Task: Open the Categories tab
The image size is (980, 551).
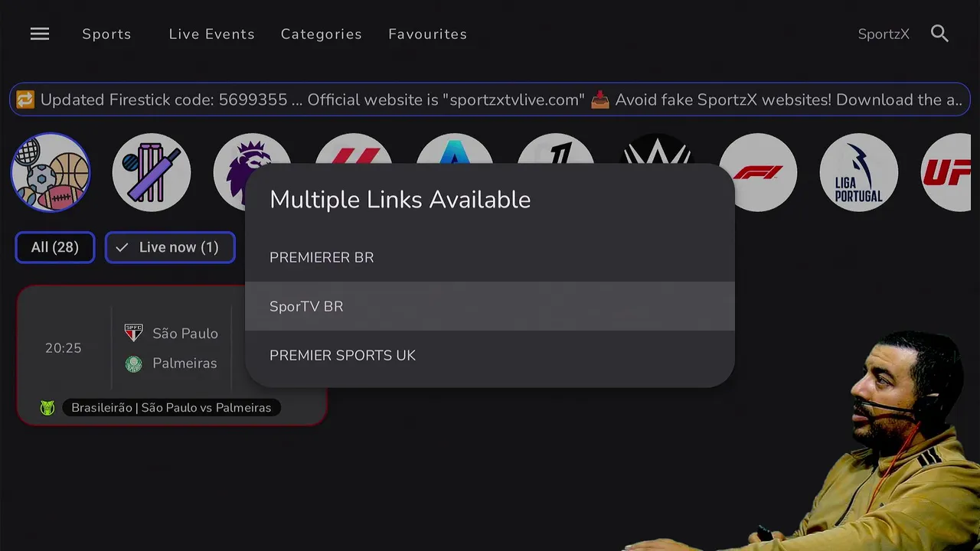Action: (322, 34)
